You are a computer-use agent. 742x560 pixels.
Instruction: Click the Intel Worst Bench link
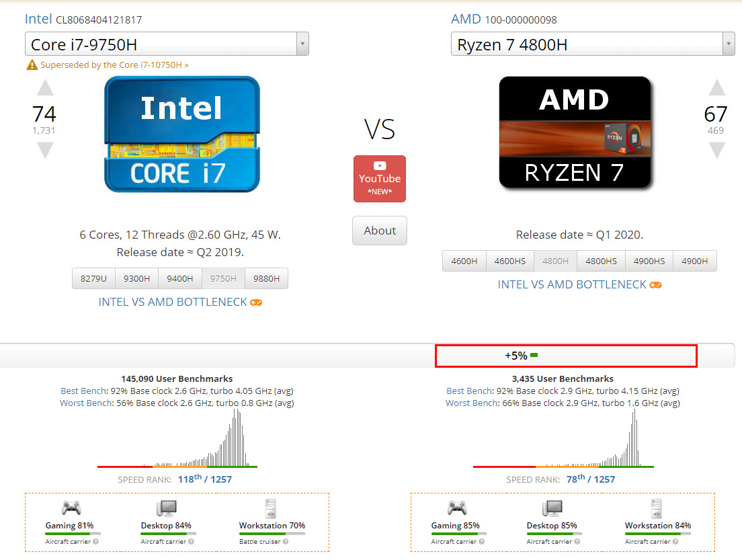tap(85, 403)
